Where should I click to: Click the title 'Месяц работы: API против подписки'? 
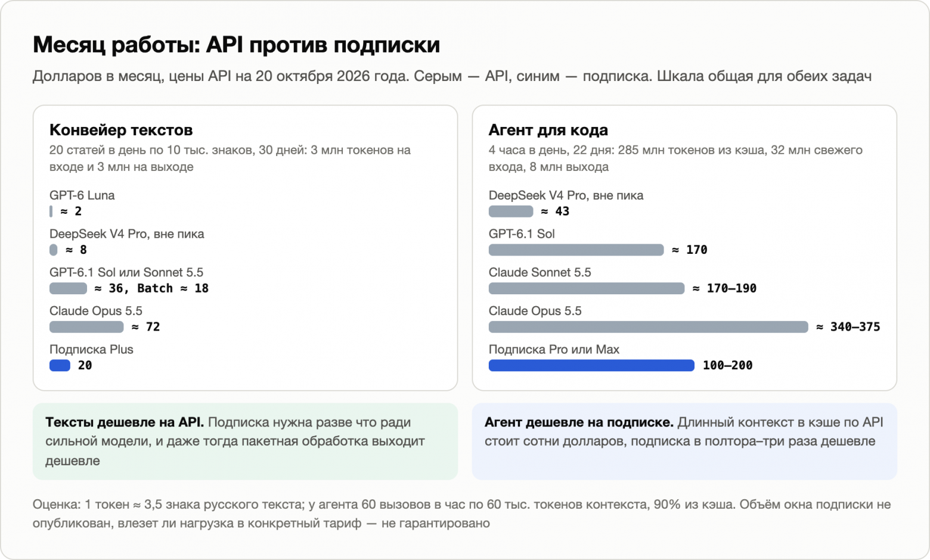pos(236,45)
